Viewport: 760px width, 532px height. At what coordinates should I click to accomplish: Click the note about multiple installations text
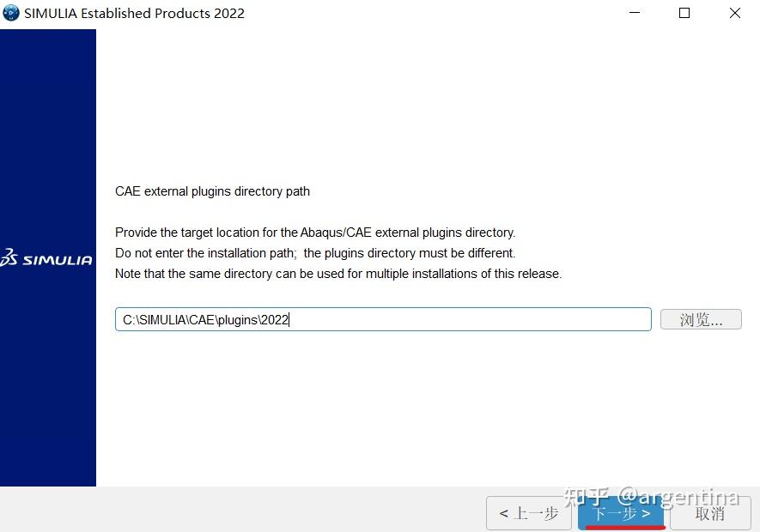click(x=337, y=273)
